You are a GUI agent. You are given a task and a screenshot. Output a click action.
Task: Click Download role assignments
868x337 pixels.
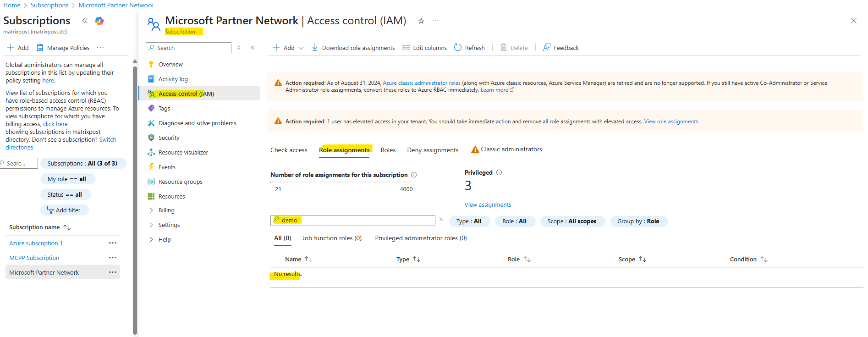click(353, 48)
